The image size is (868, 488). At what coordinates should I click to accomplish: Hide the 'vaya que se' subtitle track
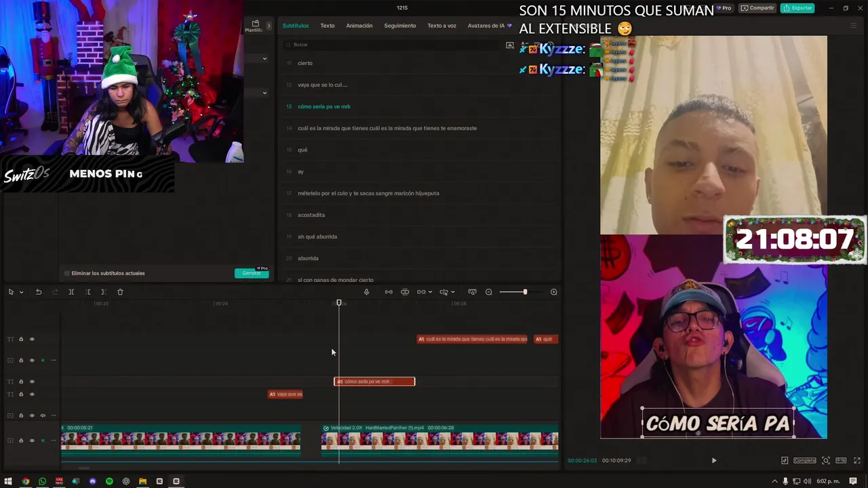32,394
